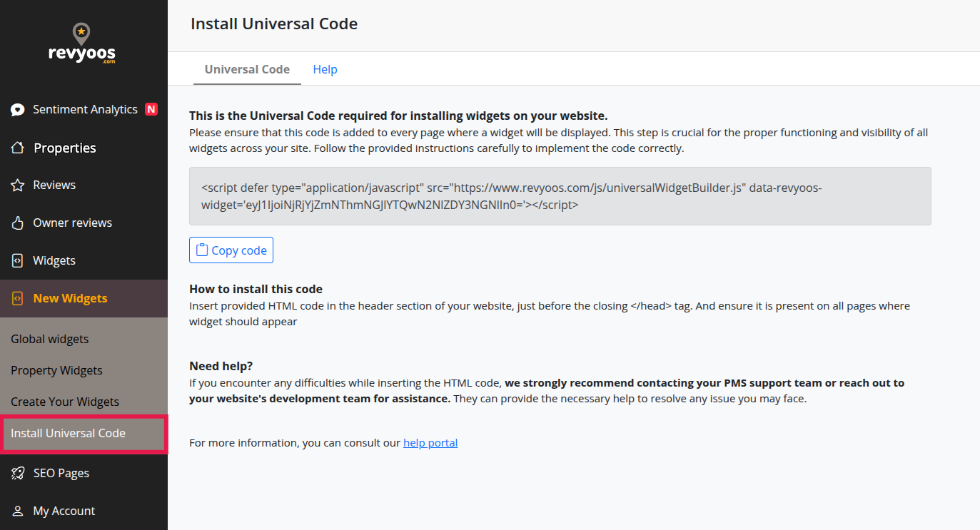Click the Revyoos logo
The height and width of the screenshot is (530, 980).
pyautogui.click(x=82, y=43)
